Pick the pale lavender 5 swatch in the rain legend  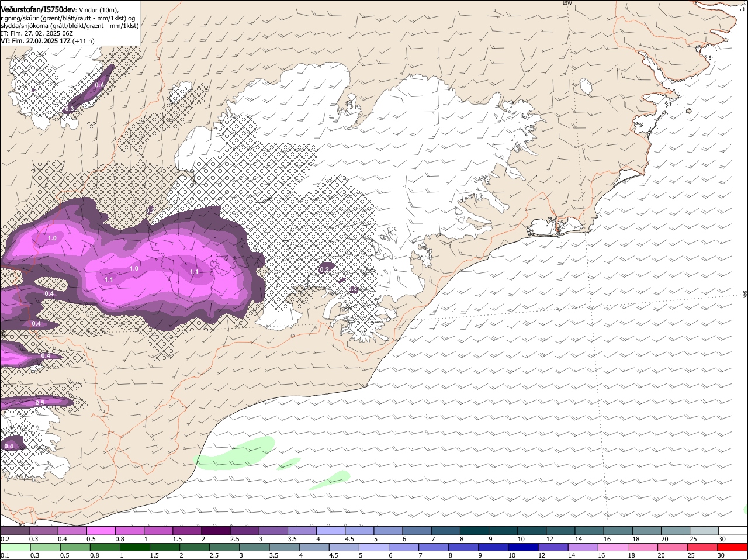pyautogui.click(x=373, y=547)
